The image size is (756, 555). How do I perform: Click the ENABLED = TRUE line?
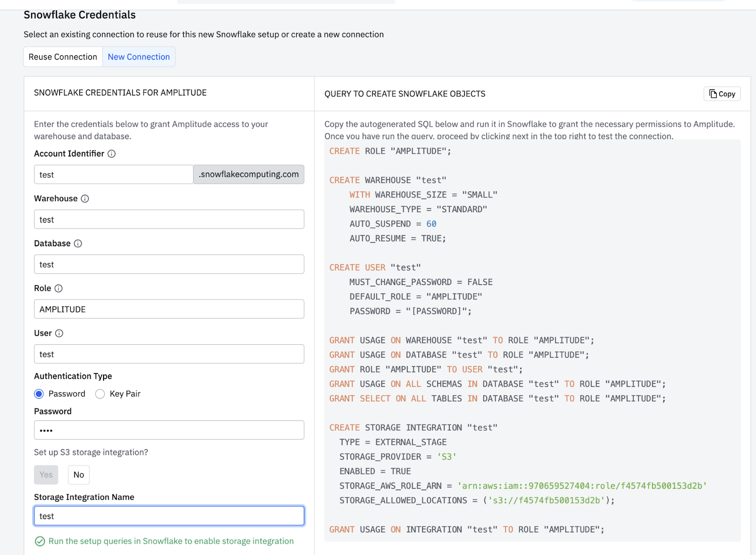375,471
